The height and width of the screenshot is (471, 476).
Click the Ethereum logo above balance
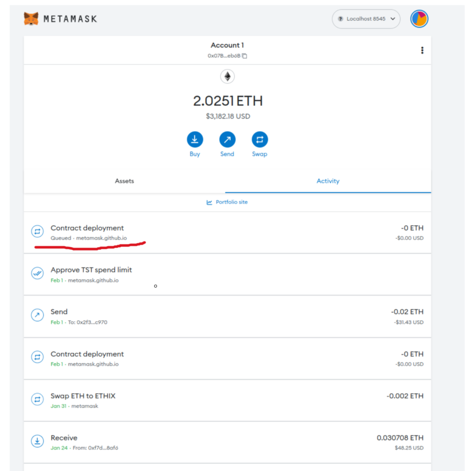(x=227, y=76)
